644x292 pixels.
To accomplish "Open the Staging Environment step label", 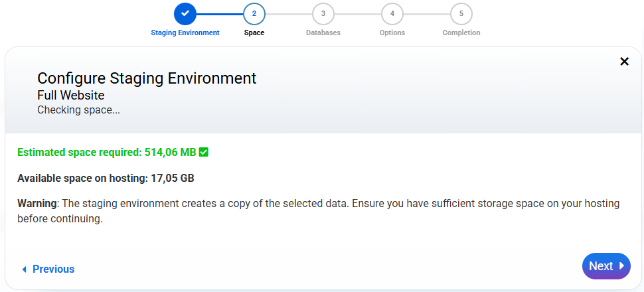I will pos(185,33).
